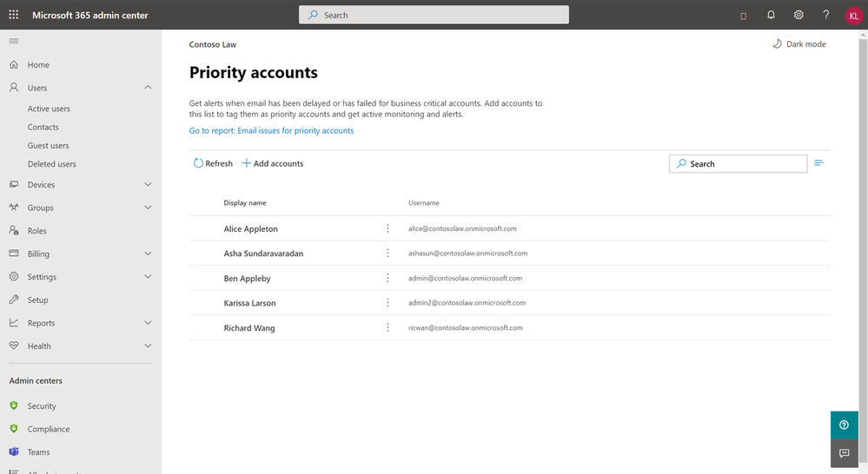This screenshot has height=474, width=868.
Task: Open more actions for Alice Appleton
Action: click(x=388, y=228)
